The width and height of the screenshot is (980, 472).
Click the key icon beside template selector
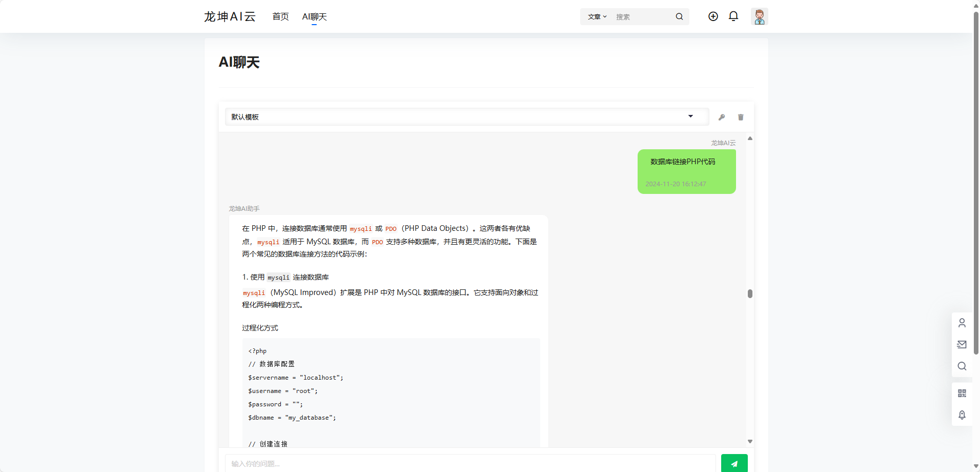[722, 117]
